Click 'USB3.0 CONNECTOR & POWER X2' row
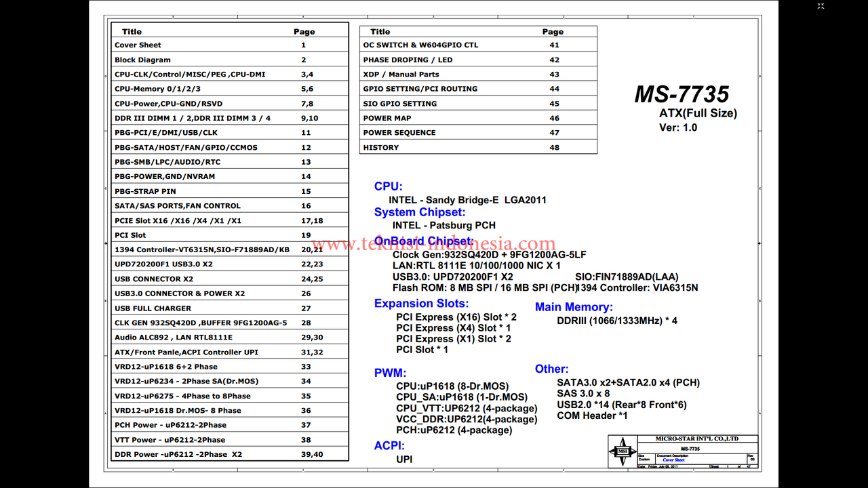This screenshot has height=488, width=868. 230,293
